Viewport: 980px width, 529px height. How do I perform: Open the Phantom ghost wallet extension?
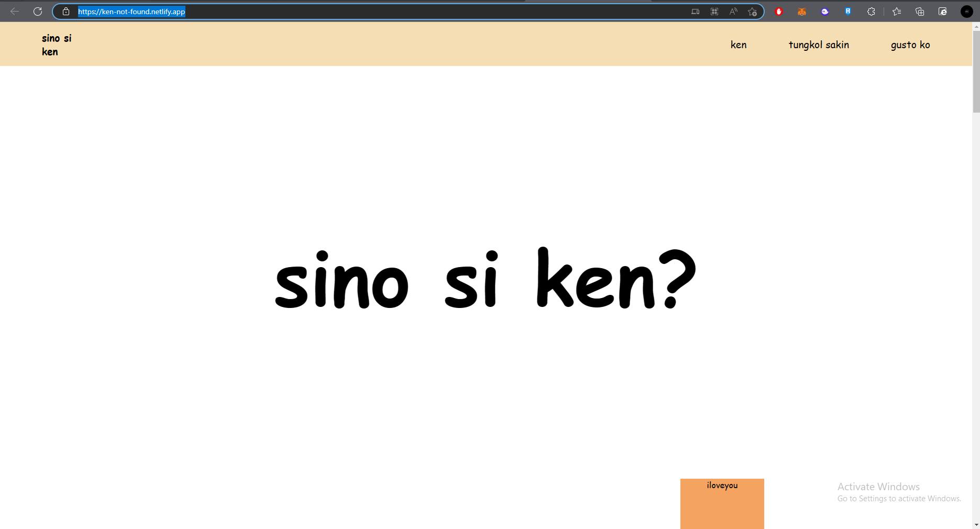coord(825,12)
